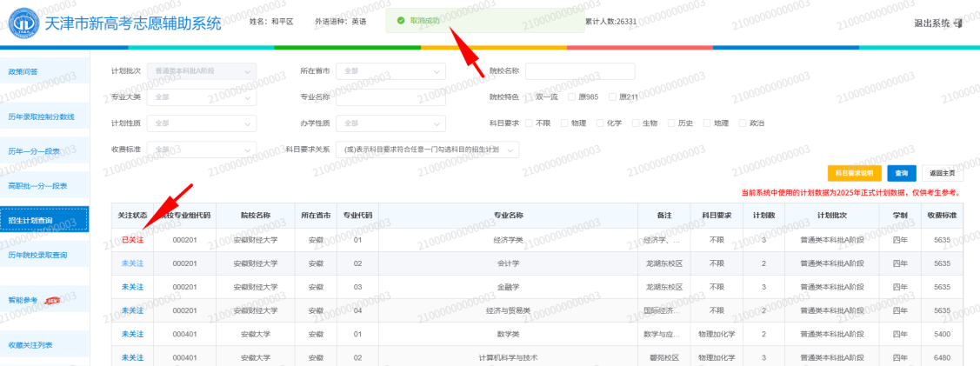980x366 pixels.
Task: Click 已关注 on the 经济学类 row
Action: coord(132,240)
